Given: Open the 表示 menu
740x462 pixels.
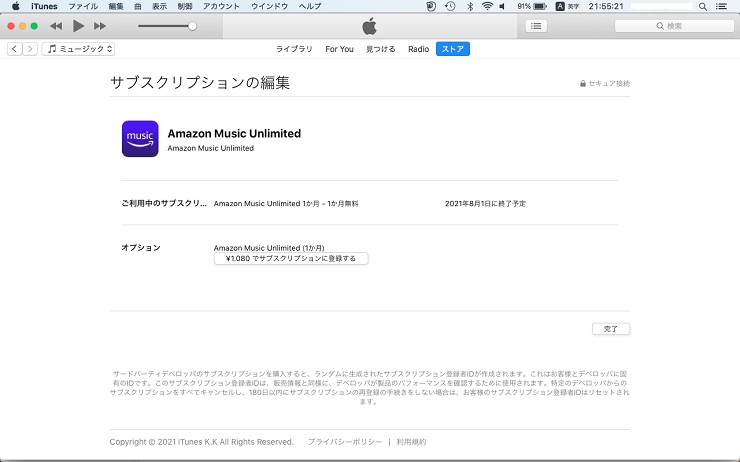Looking at the screenshot, I should pyautogui.click(x=160, y=6).
